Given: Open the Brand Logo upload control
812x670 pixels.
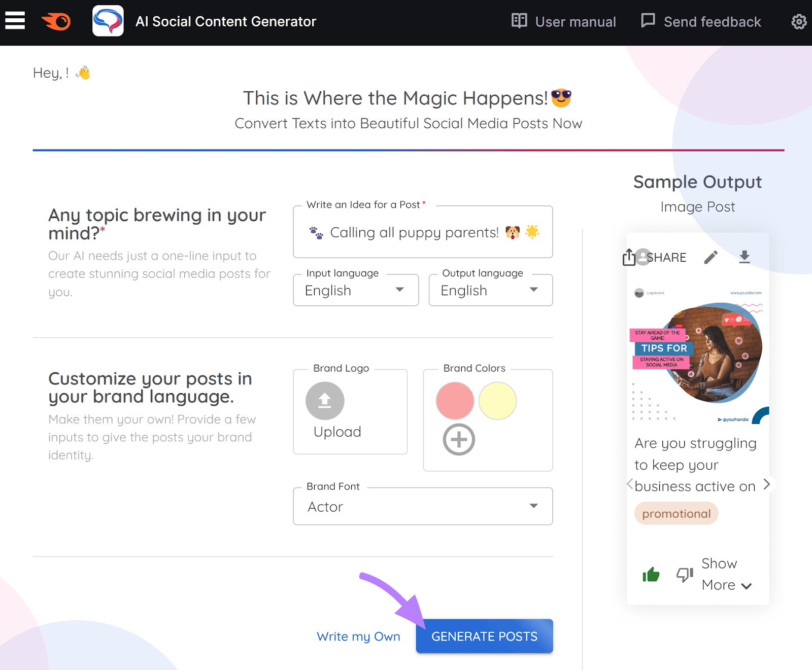Looking at the screenshot, I should (x=324, y=400).
